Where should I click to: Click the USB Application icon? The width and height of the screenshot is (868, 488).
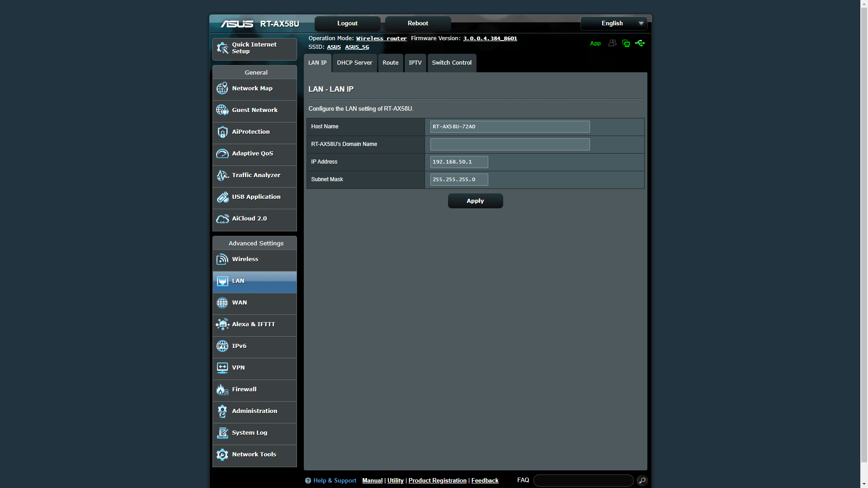pyautogui.click(x=222, y=197)
